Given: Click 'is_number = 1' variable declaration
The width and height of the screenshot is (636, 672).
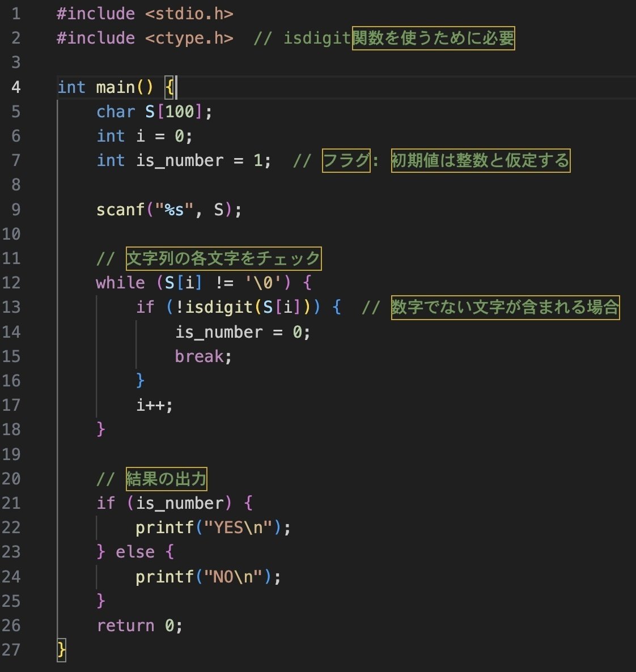Looking at the screenshot, I should (x=199, y=160).
